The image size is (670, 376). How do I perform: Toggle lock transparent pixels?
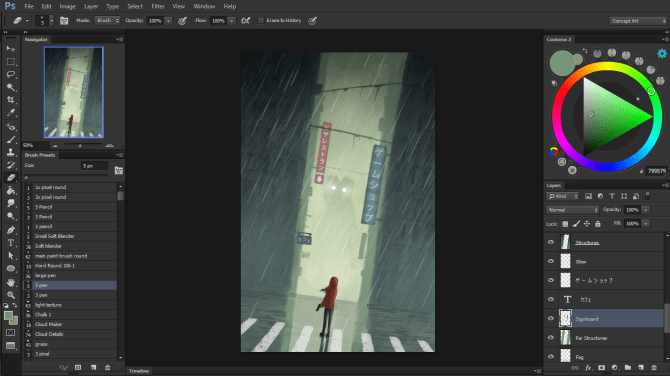(x=565, y=223)
